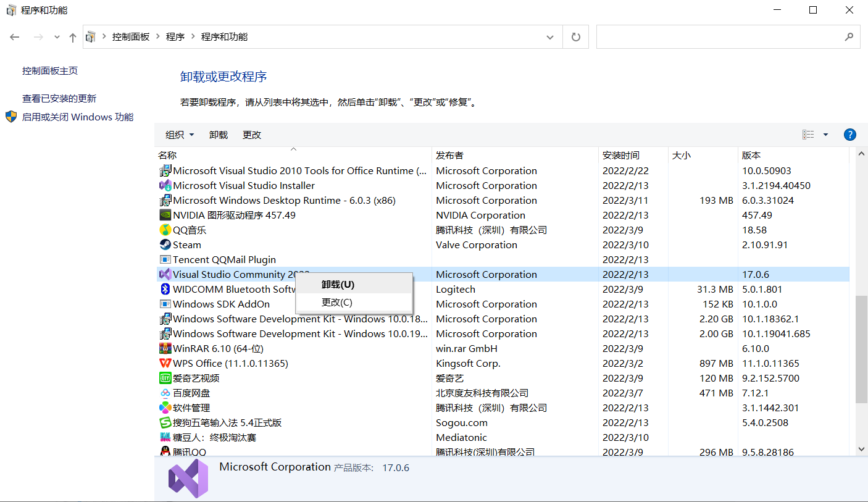Click the Logitech publisher cell
The height and width of the screenshot is (502, 868).
(456, 290)
